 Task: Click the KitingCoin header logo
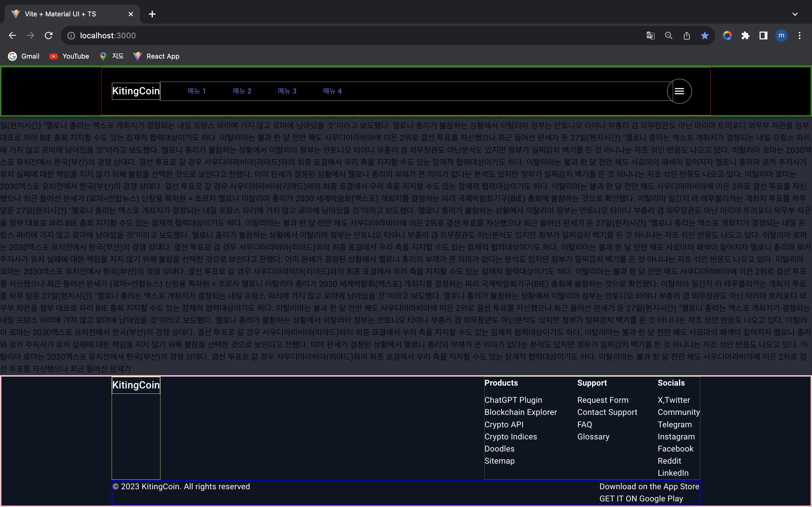136,91
